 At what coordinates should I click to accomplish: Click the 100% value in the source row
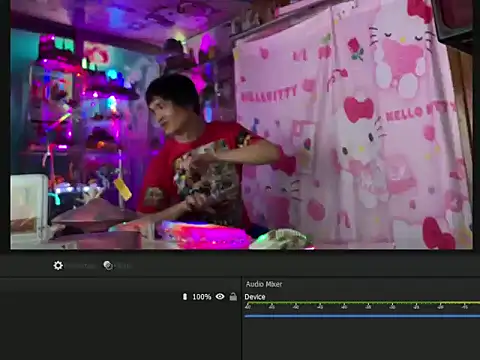tap(202, 297)
